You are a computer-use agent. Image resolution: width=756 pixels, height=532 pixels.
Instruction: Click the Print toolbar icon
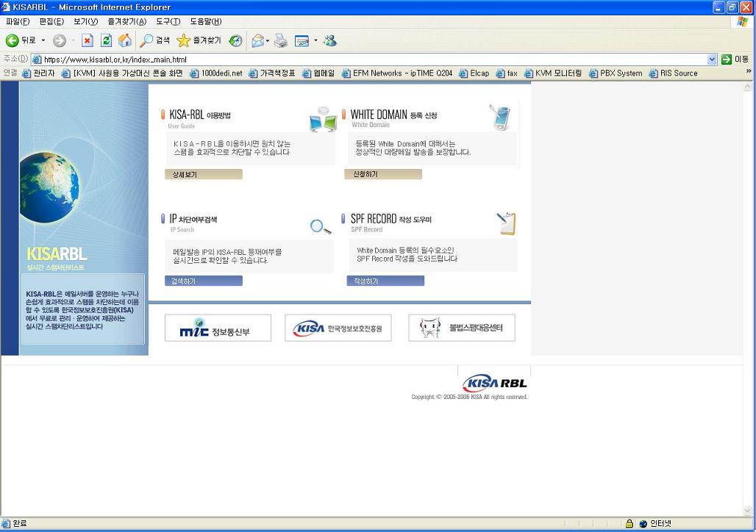pyautogui.click(x=281, y=41)
